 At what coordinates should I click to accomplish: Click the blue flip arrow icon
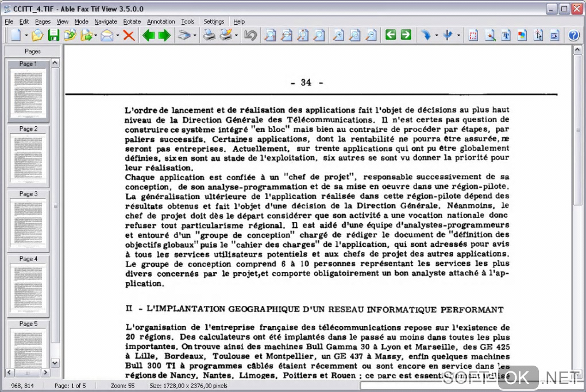[448, 36]
